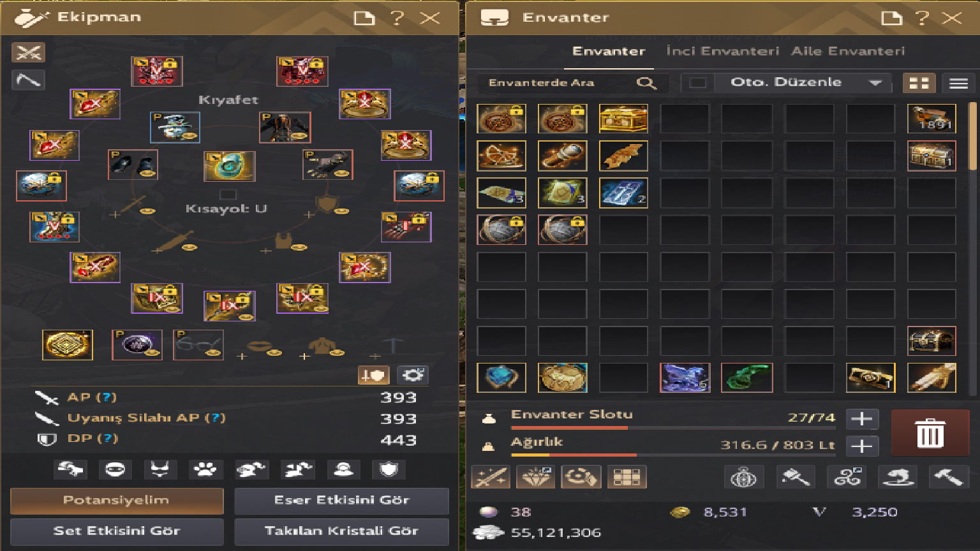
Task: Click Takılan Kristali Gör button
Action: (341, 531)
